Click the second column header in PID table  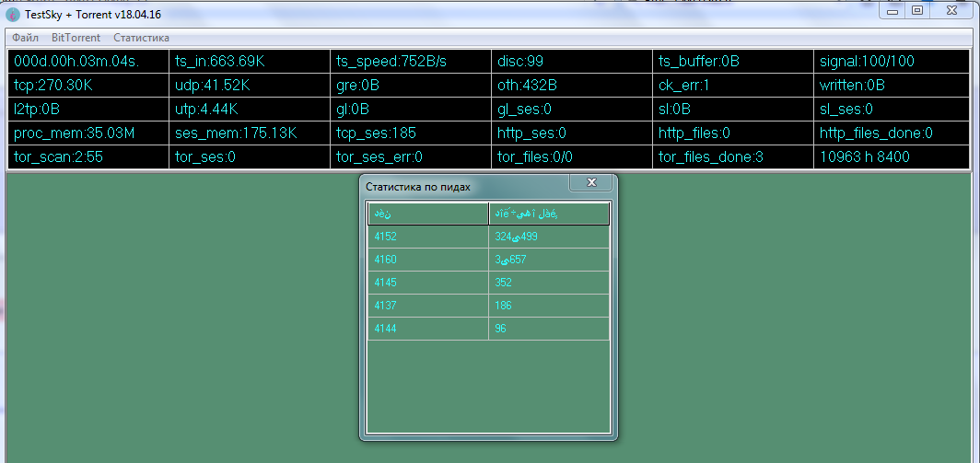549,214
